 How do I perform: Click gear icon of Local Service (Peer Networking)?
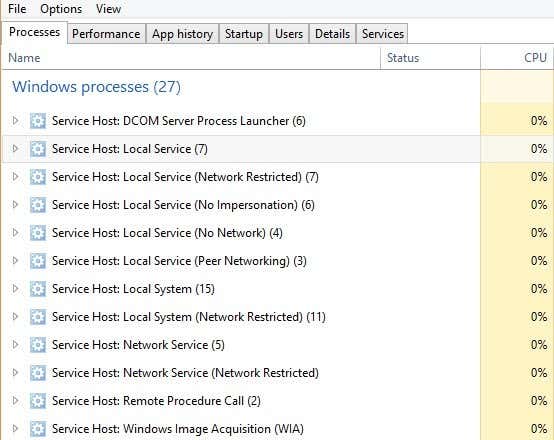click(x=38, y=261)
